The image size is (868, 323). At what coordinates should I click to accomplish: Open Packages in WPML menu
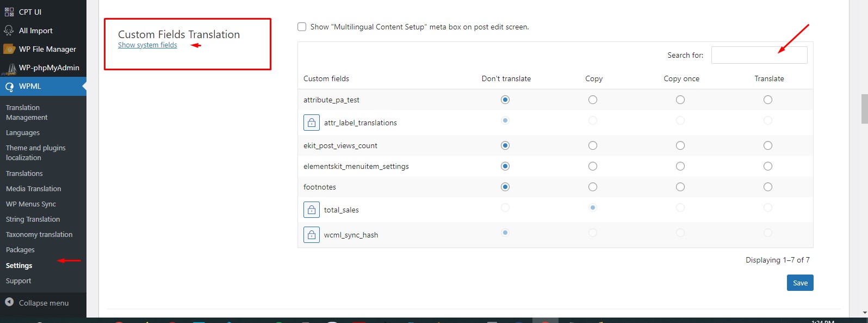[20, 249]
